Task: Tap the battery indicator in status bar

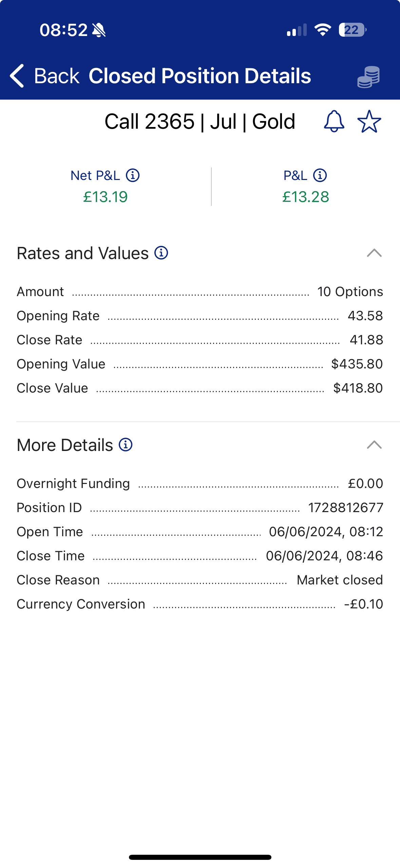Action: pos(352,30)
